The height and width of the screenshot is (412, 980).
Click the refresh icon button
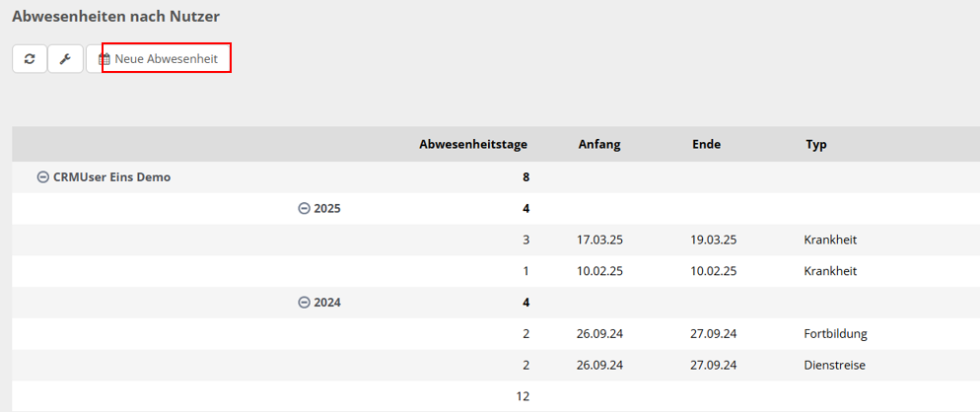point(30,59)
